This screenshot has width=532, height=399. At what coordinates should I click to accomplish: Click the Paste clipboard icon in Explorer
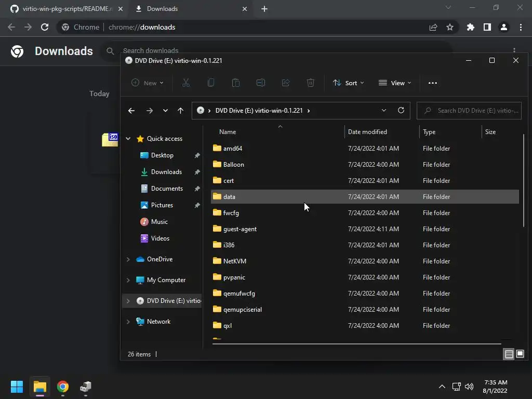click(236, 83)
